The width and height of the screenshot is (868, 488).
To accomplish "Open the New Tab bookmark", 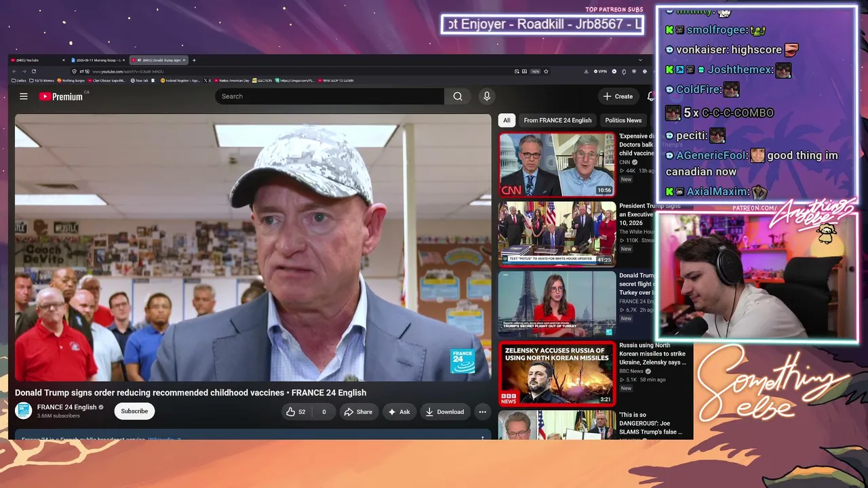I will tap(140, 81).
